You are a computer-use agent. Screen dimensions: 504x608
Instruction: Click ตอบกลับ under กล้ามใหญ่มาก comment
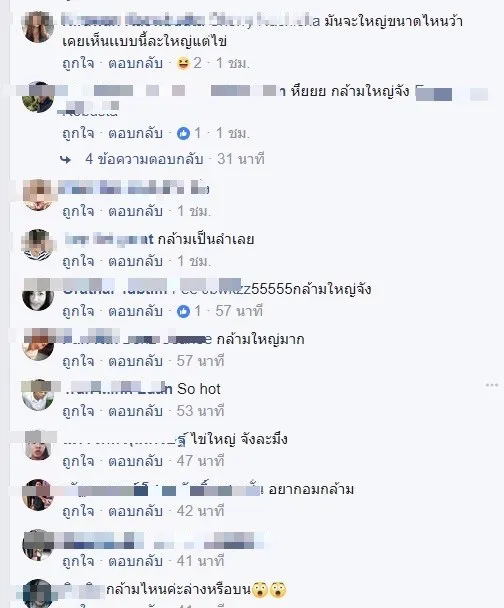click(135, 361)
